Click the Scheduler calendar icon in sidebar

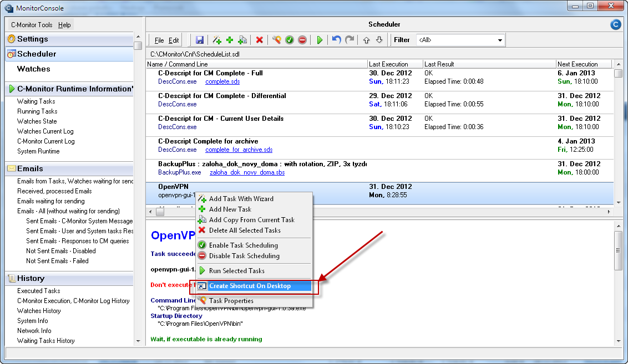(x=11, y=54)
